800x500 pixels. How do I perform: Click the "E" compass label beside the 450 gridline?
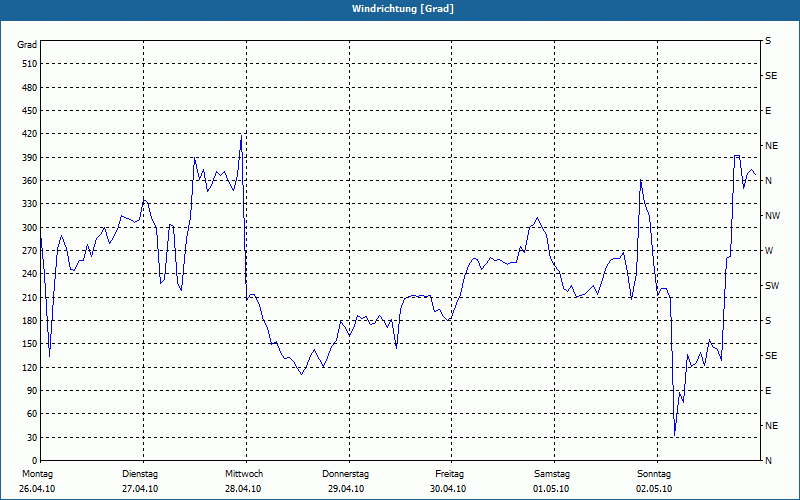768,111
